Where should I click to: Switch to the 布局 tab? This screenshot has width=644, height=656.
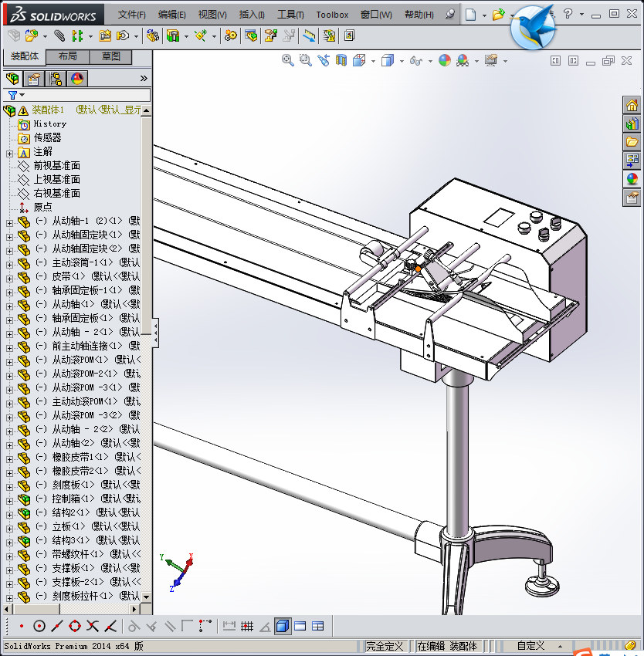pyautogui.click(x=67, y=56)
